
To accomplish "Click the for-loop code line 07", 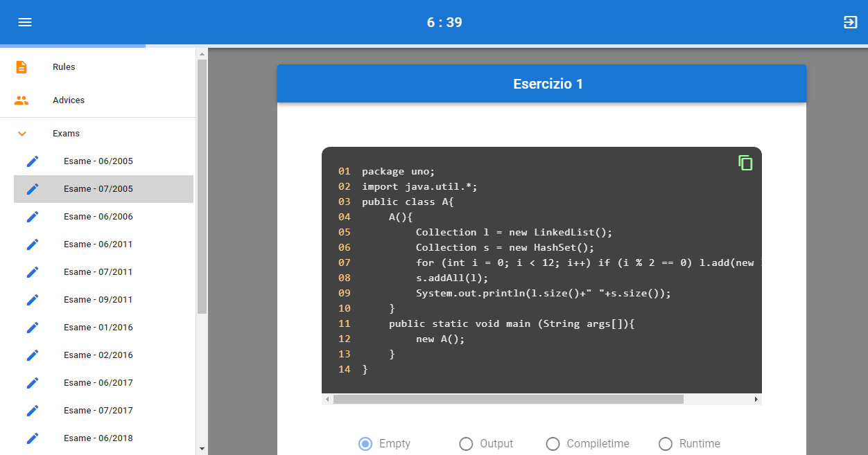I will pyautogui.click(x=589, y=262).
